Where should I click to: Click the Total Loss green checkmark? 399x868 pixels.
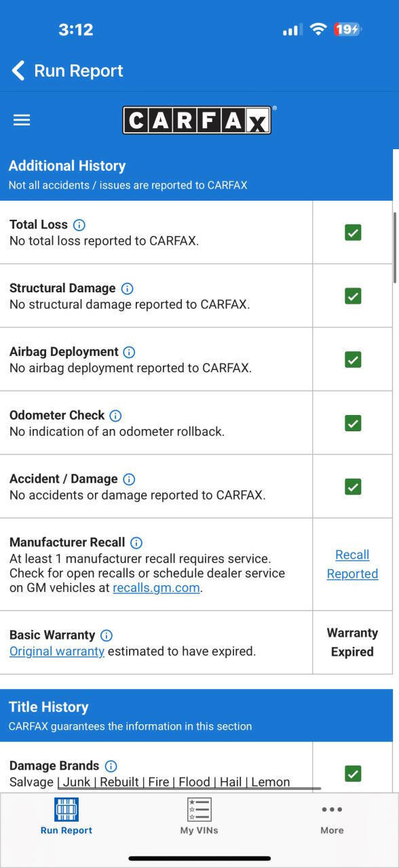coord(353,233)
